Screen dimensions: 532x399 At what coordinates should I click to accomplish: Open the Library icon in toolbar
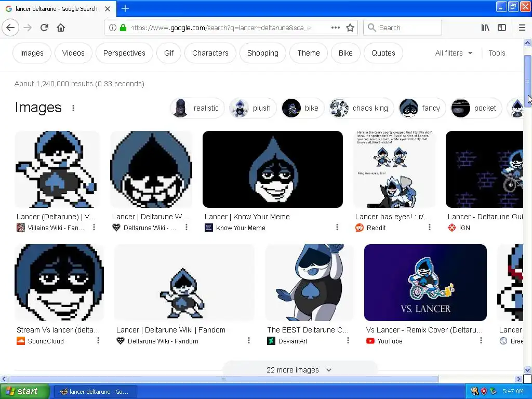[485, 28]
